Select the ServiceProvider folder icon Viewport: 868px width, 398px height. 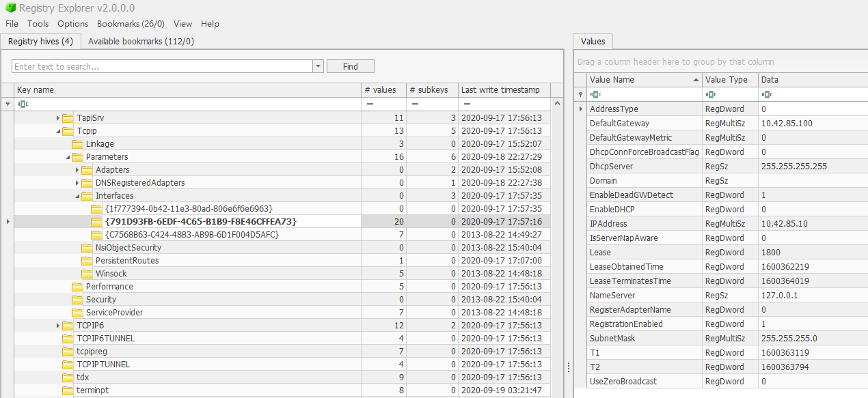[77, 313]
